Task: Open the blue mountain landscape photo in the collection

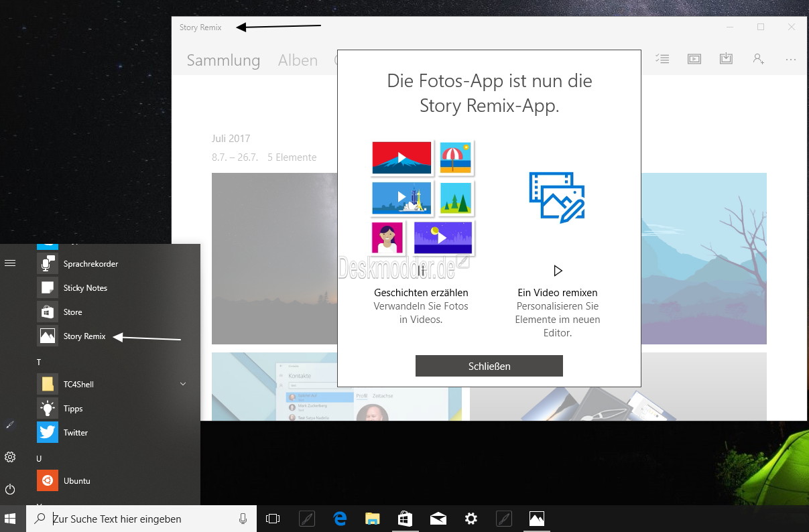Action: (704, 258)
